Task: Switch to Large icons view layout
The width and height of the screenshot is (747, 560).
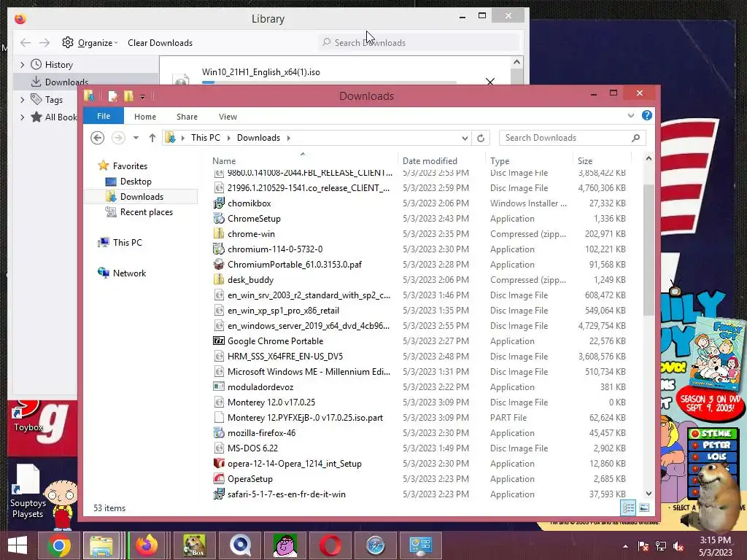Action: tap(644, 507)
